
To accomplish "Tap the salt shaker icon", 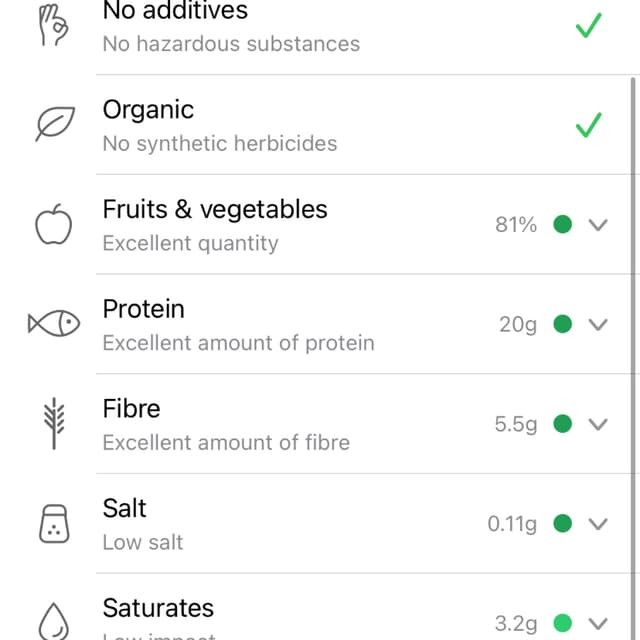I will click(x=54, y=524).
